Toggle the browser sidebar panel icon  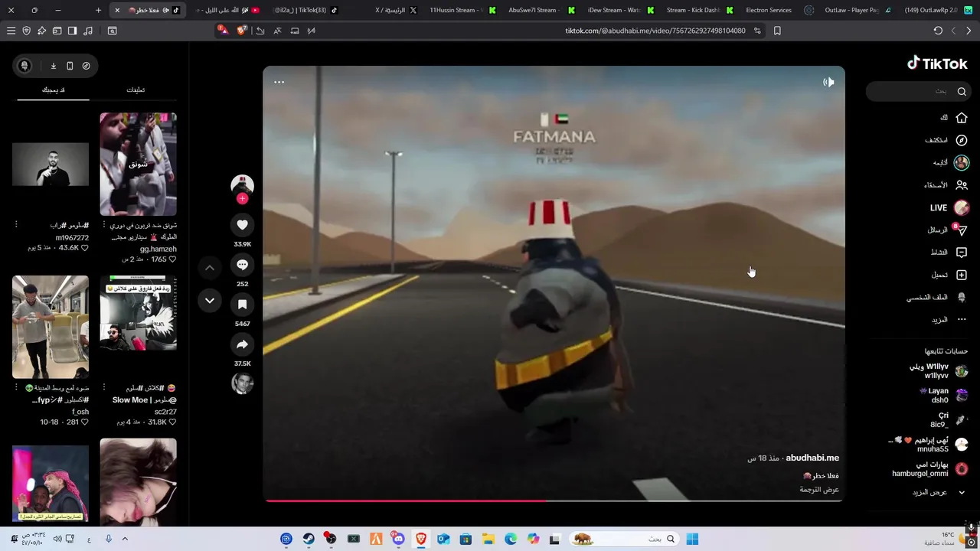click(x=72, y=31)
